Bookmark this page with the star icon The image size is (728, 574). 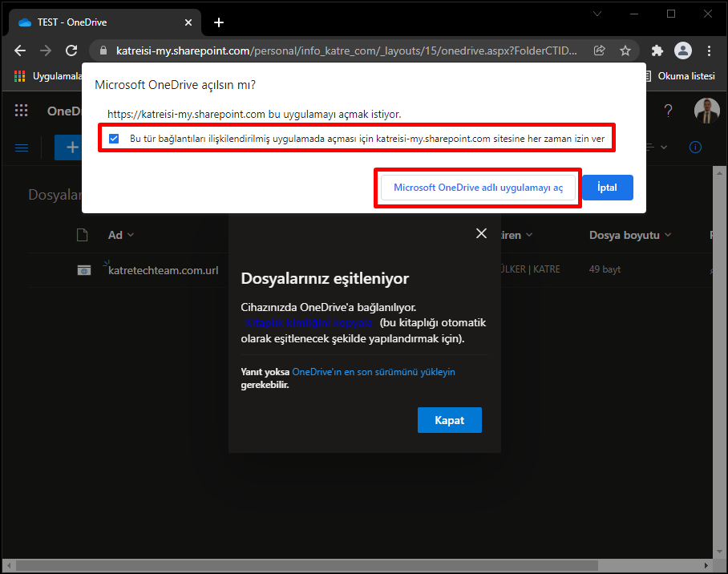pyautogui.click(x=625, y=51)
